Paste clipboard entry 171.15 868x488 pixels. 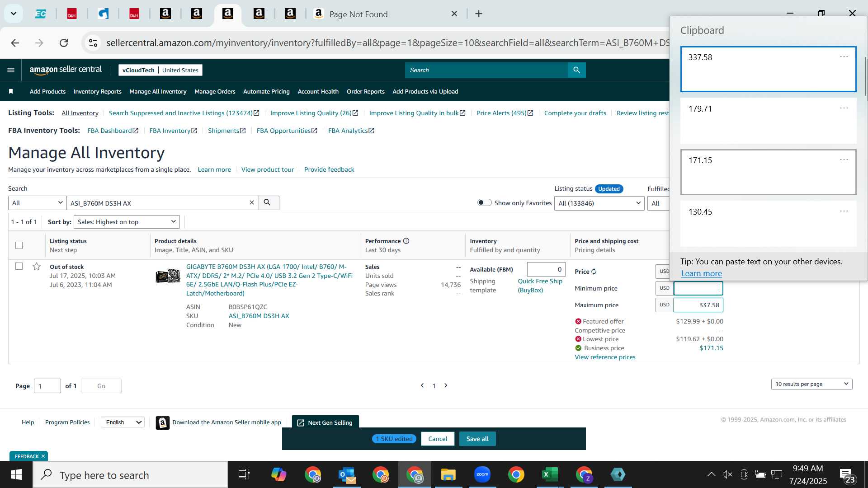tap(768, 172)
